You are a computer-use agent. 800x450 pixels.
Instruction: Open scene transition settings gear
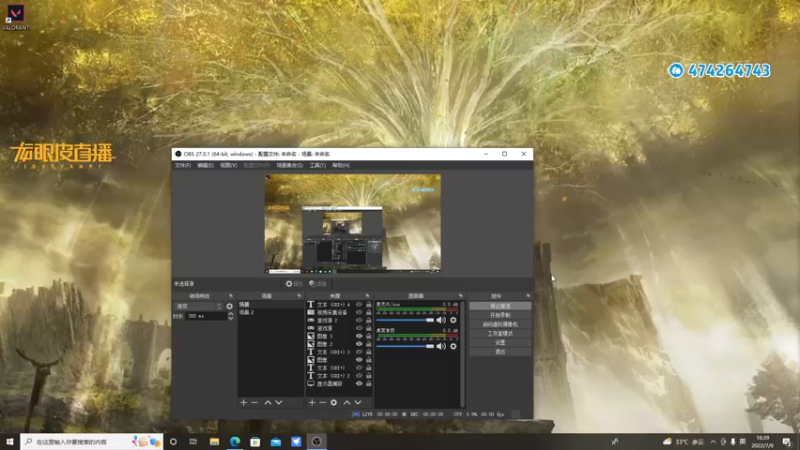pos(230,306)
